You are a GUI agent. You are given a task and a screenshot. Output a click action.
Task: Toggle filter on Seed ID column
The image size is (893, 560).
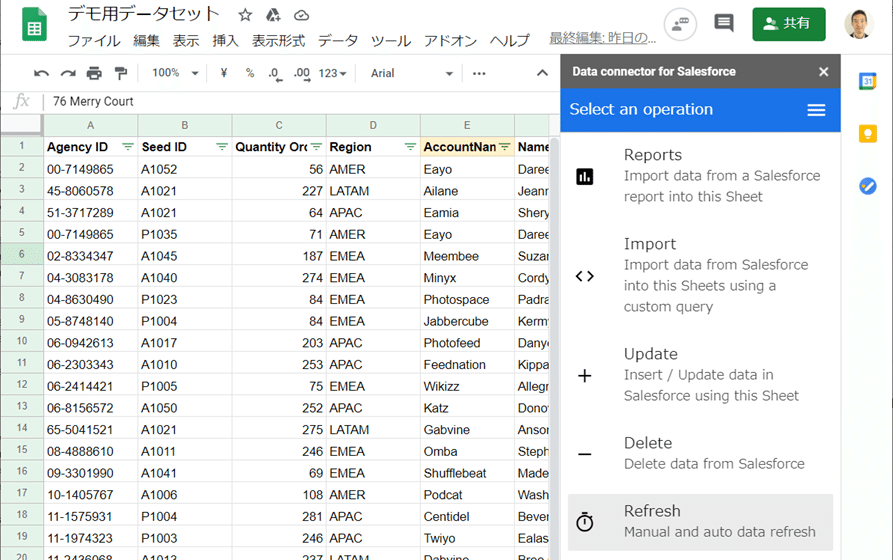221,147
